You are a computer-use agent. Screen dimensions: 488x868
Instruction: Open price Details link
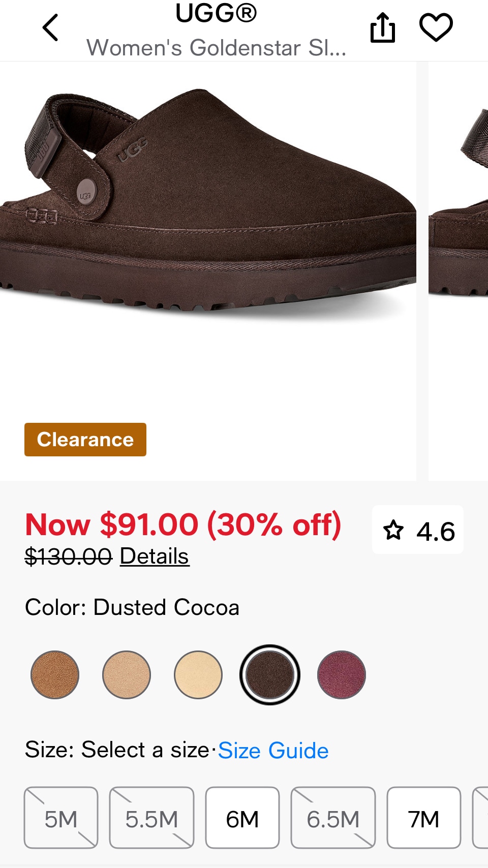pyautogui.click(x=154, y=556)
